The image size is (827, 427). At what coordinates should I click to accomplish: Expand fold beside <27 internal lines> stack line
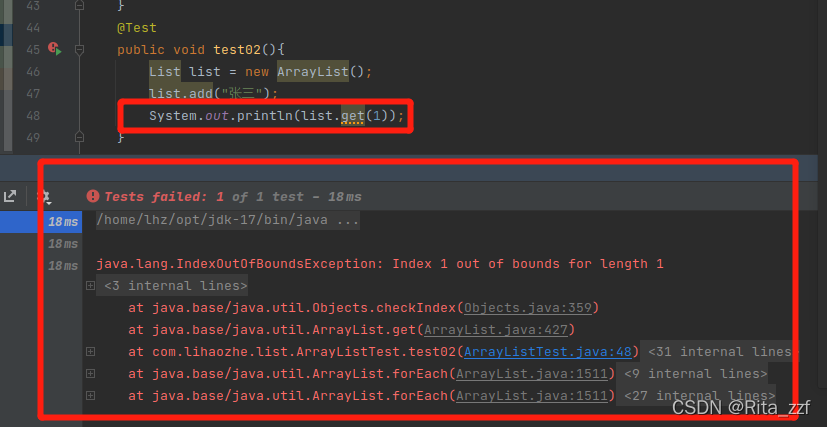pos(90,395)
